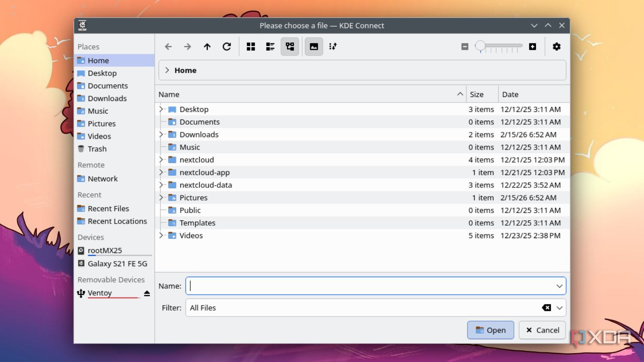Expand the nextcloud-app folder row
This screenshot has width=644, height=362.
(x=161, y=173)
